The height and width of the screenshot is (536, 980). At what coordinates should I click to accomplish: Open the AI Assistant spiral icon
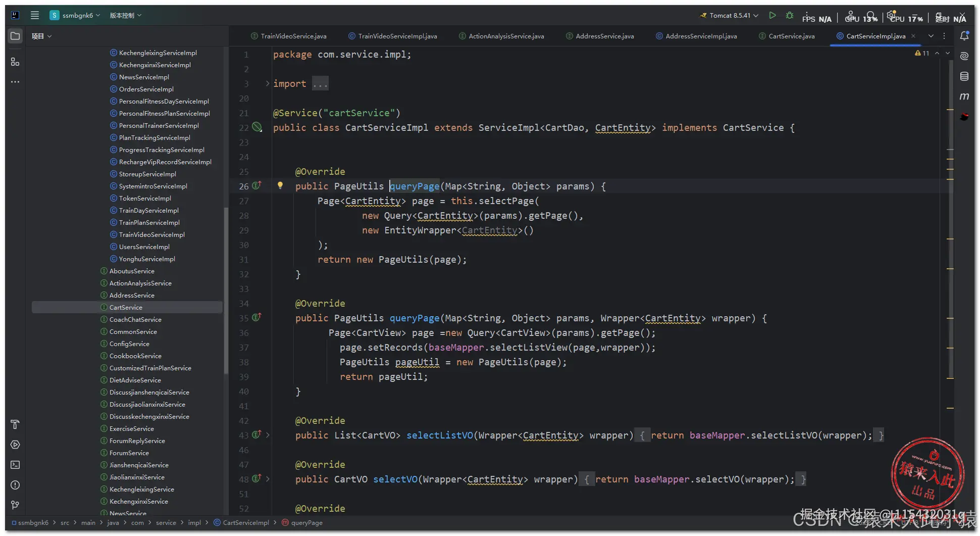click(x=964, y=56)
